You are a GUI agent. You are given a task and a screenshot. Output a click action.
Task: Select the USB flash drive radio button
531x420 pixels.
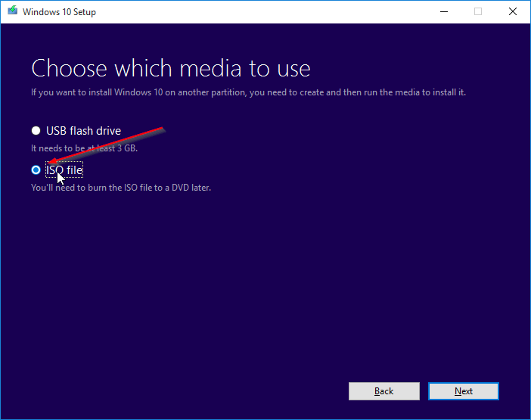tap(36, 131)
